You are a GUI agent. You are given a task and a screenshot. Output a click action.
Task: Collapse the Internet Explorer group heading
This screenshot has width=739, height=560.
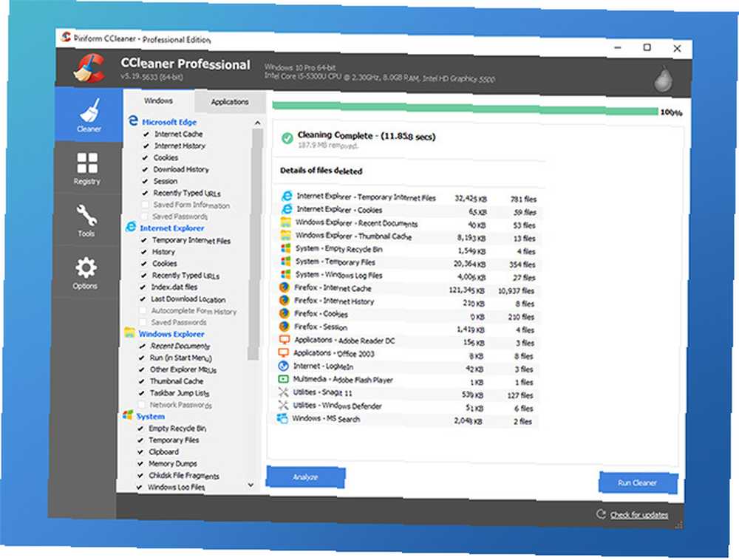pyautogui.click(x=171, y=228)
